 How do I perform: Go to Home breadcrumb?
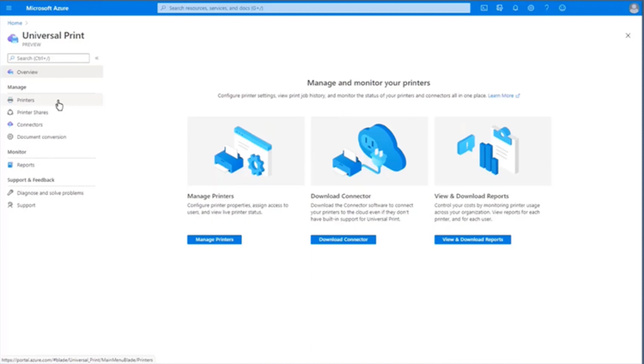click(15, 23)
